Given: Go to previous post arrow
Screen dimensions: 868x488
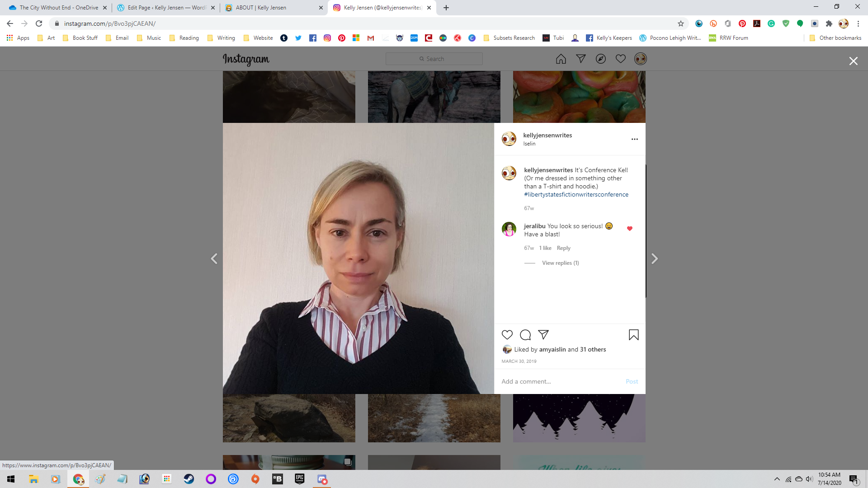Looking at the screenshot, I should tap(214, 259).
